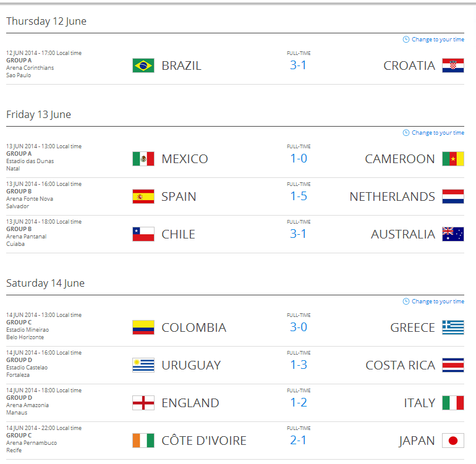Open the Spain vs Netherlands 1-5 score
This screenshot has width=476, height=464.
pos(299,196)
